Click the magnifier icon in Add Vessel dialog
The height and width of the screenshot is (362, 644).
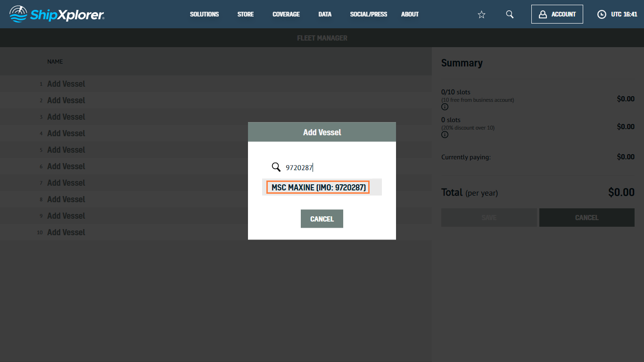(276, 167)
